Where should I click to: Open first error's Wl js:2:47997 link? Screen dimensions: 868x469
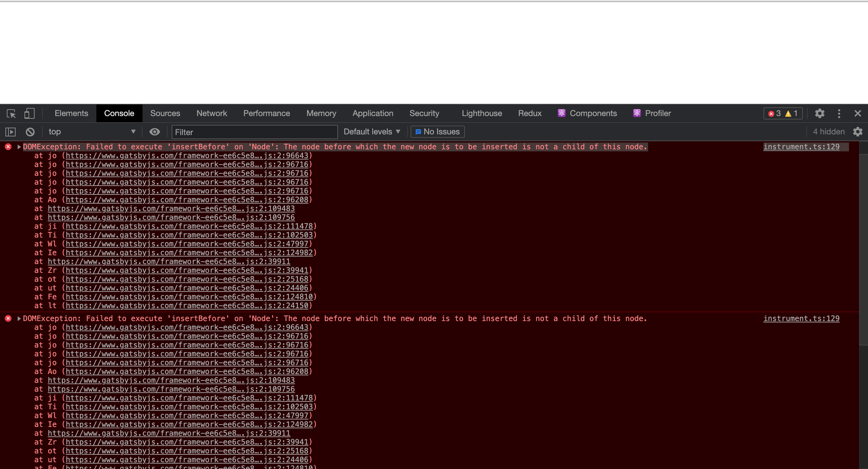point(187,244)
